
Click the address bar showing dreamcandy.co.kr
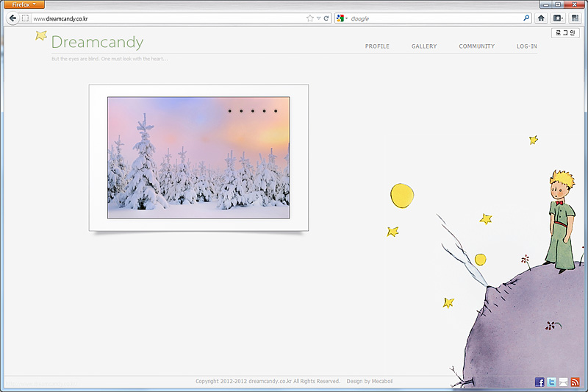[168, 18]
